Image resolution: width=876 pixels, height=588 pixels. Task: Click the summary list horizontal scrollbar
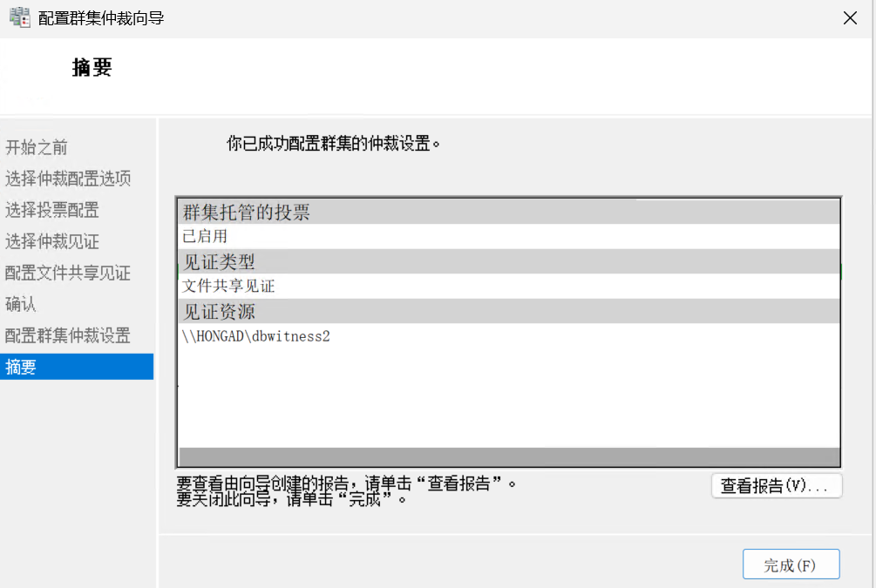click(508, 456)
